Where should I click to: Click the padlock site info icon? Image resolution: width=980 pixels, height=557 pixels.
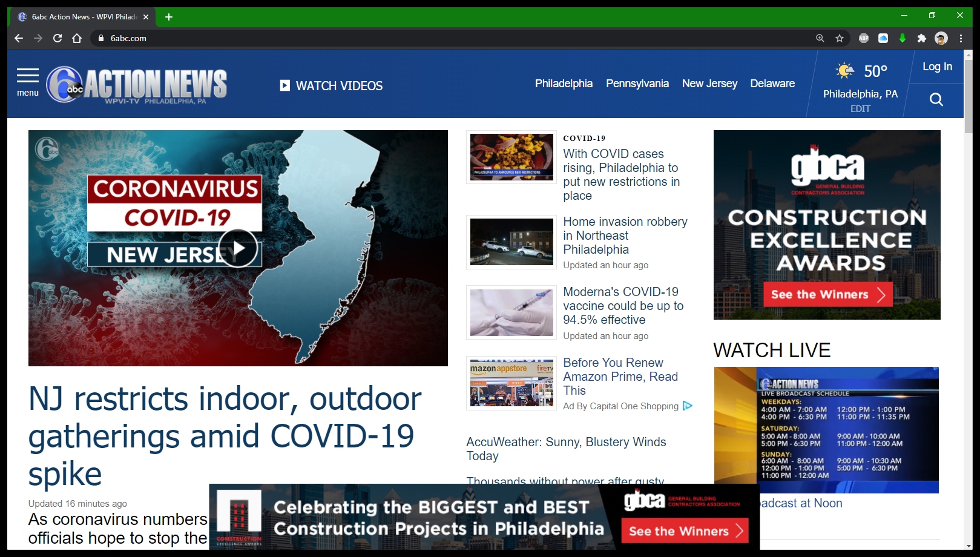[x=101, y=38]
